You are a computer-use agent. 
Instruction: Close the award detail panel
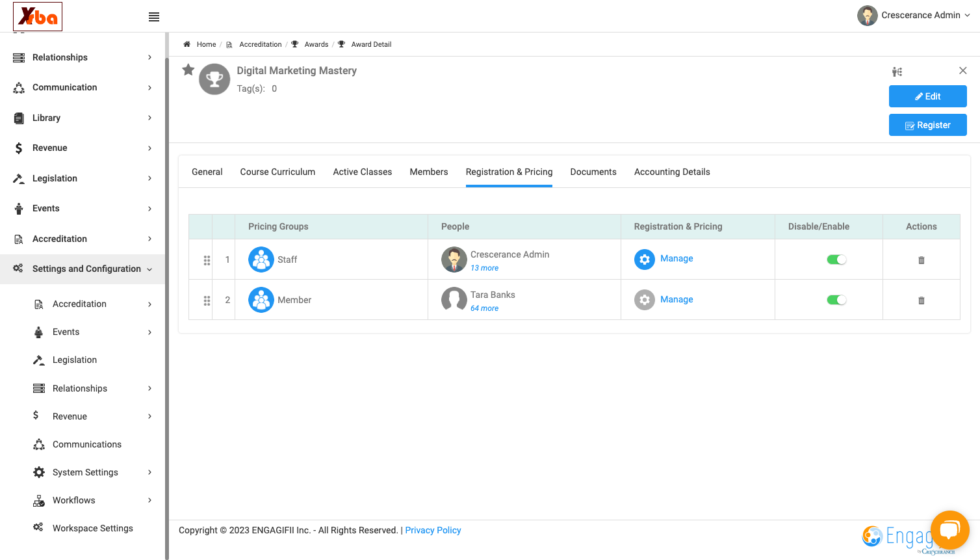click(963, 70)
